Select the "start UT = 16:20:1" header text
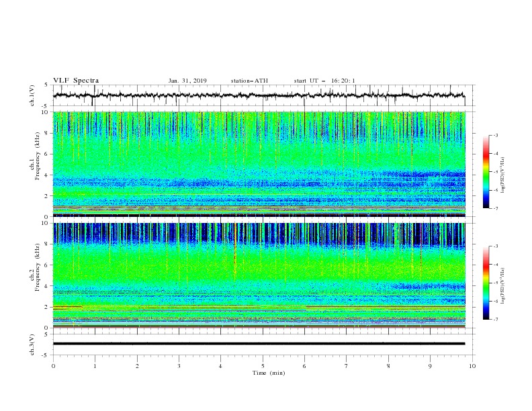This screenshot has width=532, height=411. click(x=324, y=81)
